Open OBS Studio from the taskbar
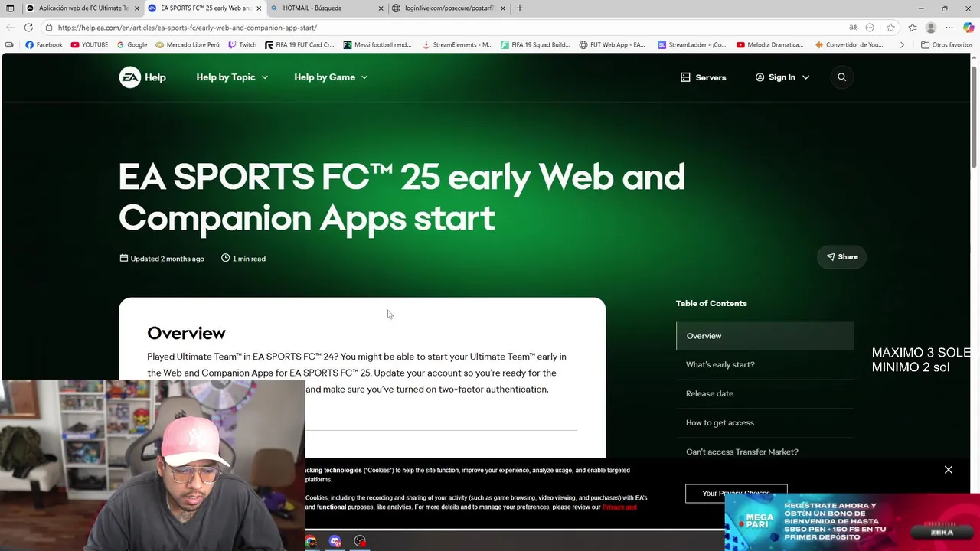 [360, 542]
